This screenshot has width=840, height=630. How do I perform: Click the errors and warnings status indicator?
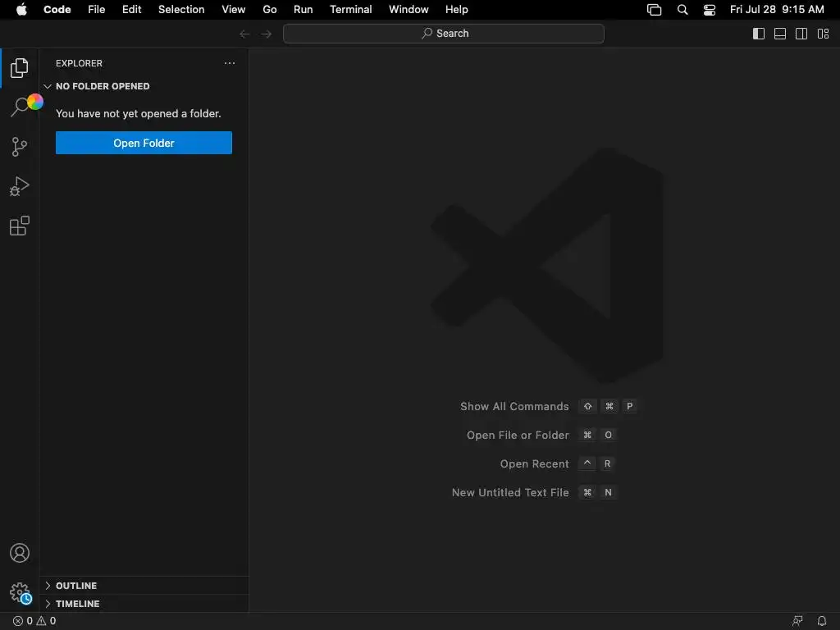[x=34, y=621]
